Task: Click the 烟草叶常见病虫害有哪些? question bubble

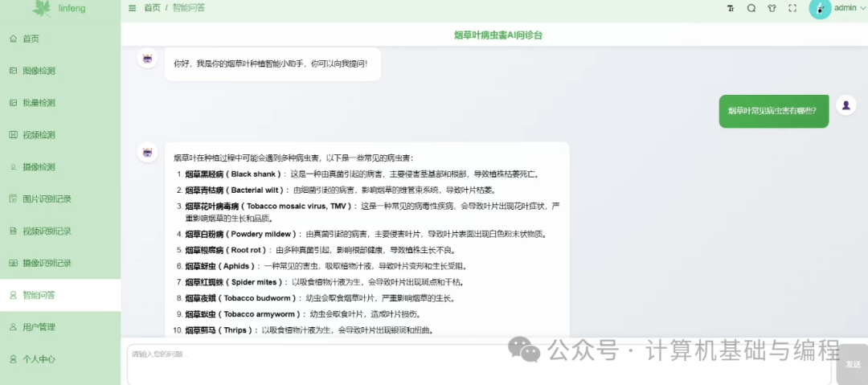Action: tap(774, 111)
